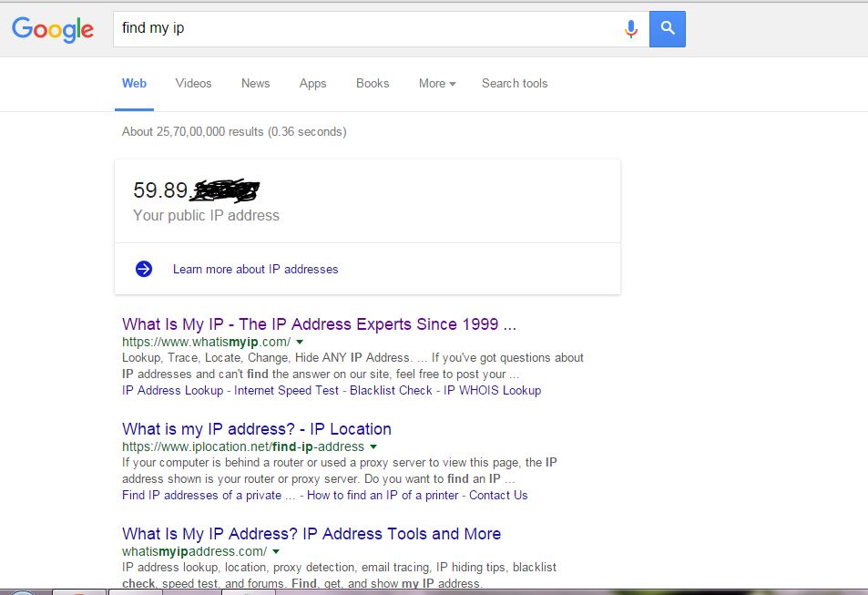This screenshot has width=868, height=595.
Task: Focus the search box containing 'find my ip'
Action: tap(381, 29)
